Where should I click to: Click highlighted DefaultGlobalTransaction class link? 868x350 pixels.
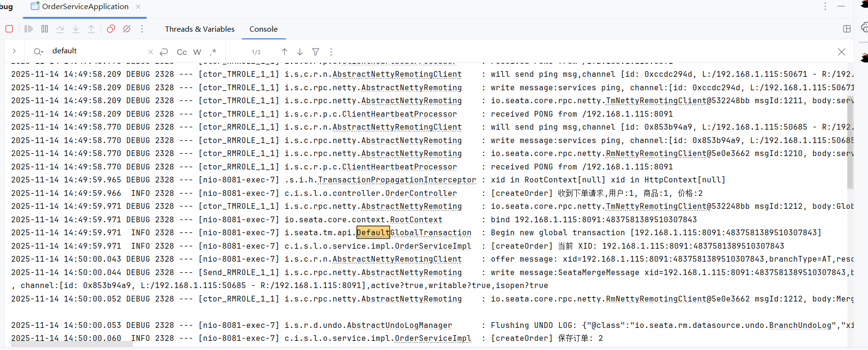(414, 232)
